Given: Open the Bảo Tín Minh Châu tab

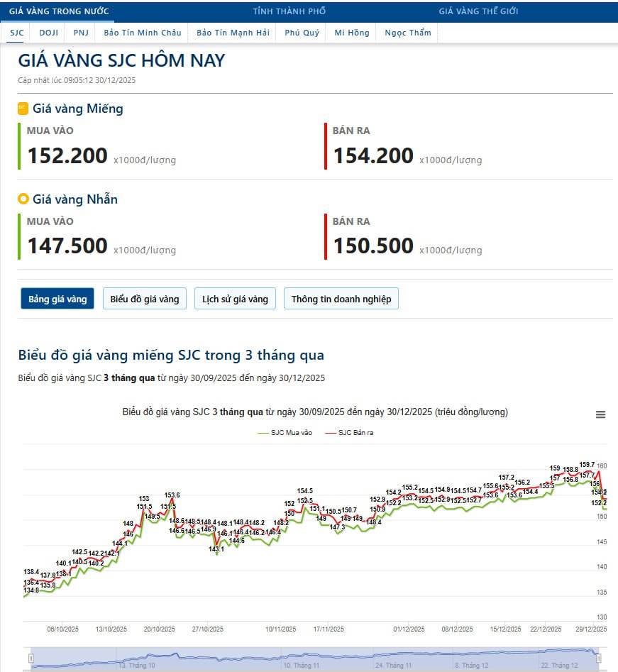Looking at the screenshot, I should click(142, 33).
